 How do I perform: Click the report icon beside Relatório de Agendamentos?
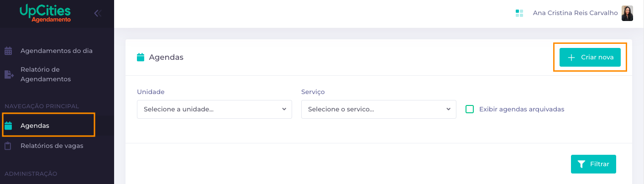pyautogui.click(x=9, y=74)
